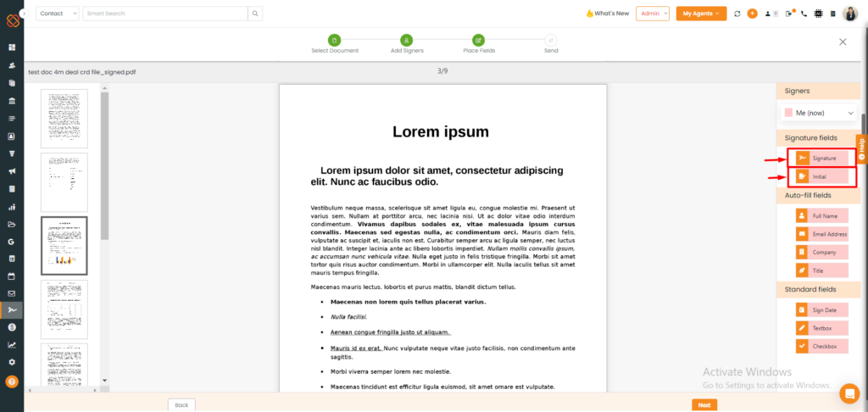The image size is (868, 412).
Task: Open the calendar icon in sidebar
Action: (x=12, y=276)
